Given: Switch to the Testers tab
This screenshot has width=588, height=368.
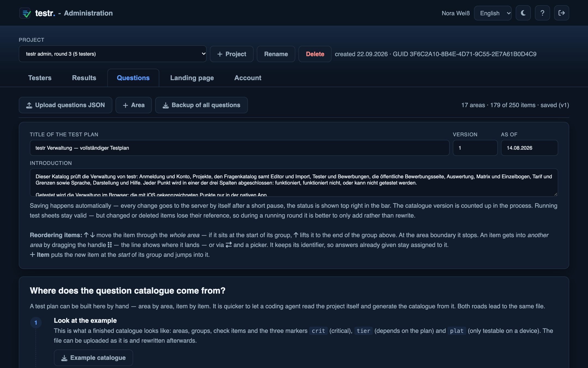Looking at the screenshot, I should tap(40, 78).
